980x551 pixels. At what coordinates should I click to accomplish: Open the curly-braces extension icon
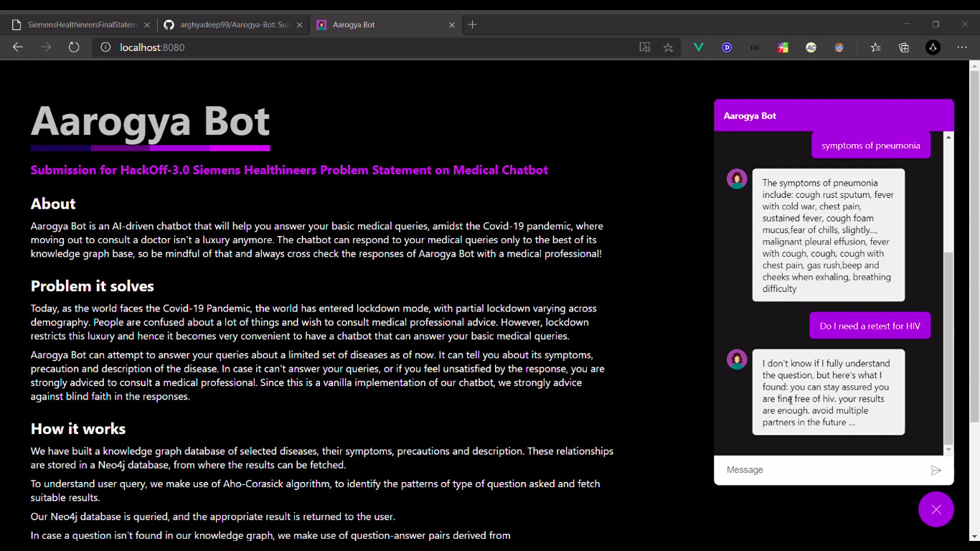[x=755, y=47]
